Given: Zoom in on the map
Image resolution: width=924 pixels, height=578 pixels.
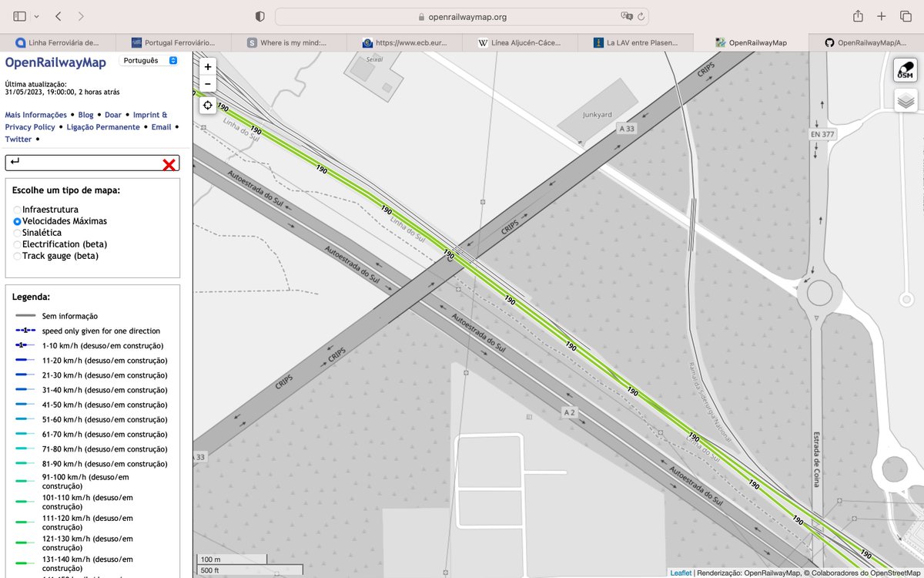Looking at the screenshot, I should pyautogui.click(x=208, y=67).
